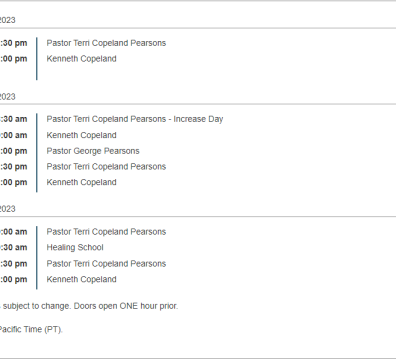Open Pastor Terri Copeland Pearsons entry directly below Healing School

click(106, 263)
